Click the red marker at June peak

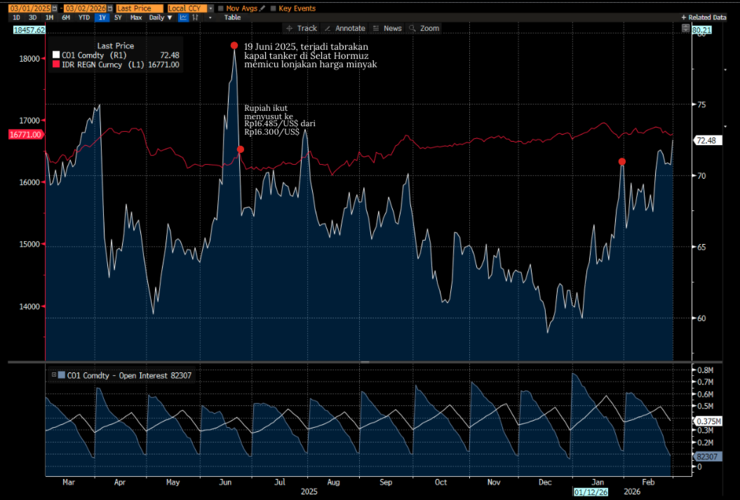coord(233,46)
